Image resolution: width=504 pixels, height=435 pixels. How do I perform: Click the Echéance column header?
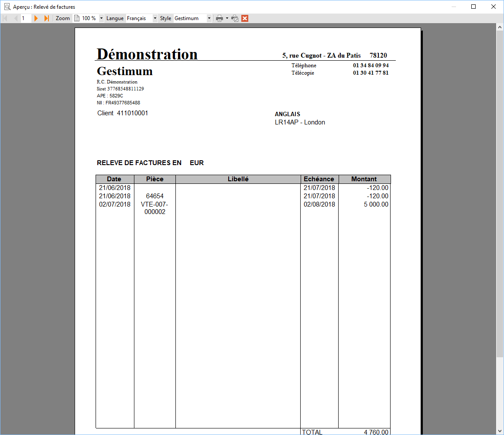point(319,179)
